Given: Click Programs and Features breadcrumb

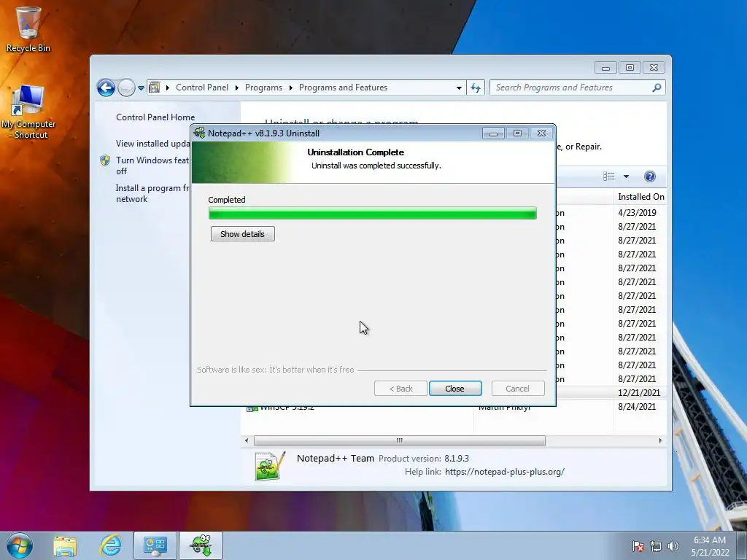Looking at the screenshot, I should tap(343, 87).
